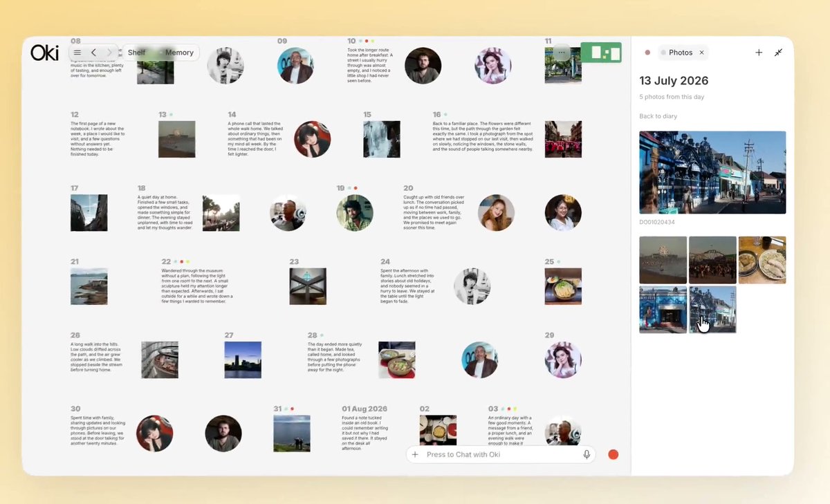Switch to the Shelf tab
The image size is (830, 504).
[136, 53]
